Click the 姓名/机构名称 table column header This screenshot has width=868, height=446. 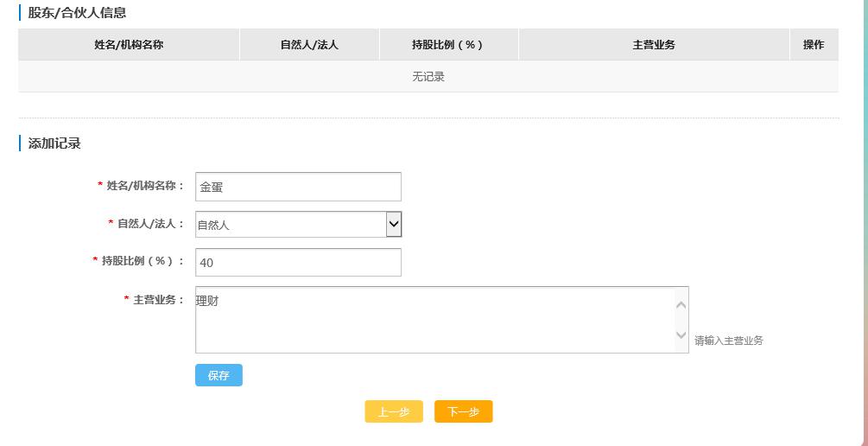point(129,45)
